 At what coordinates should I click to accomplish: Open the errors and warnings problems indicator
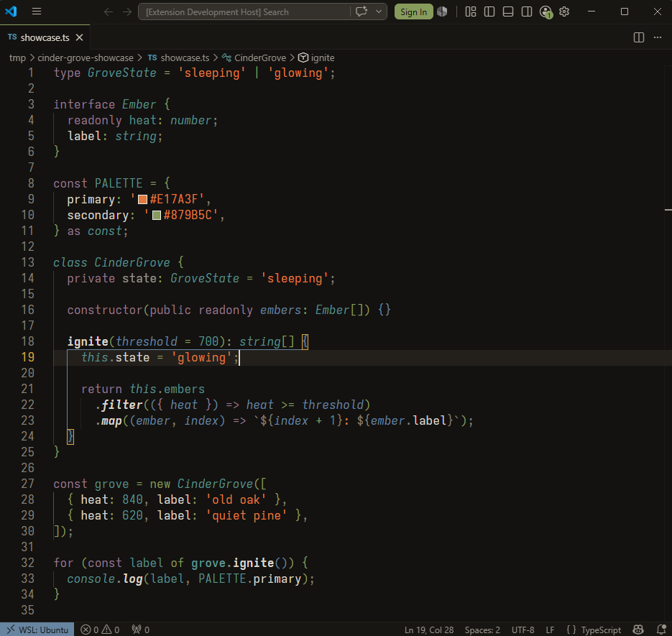point(101,629)
